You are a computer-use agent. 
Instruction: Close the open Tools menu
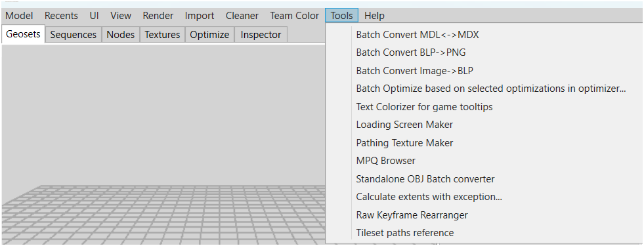342,16
